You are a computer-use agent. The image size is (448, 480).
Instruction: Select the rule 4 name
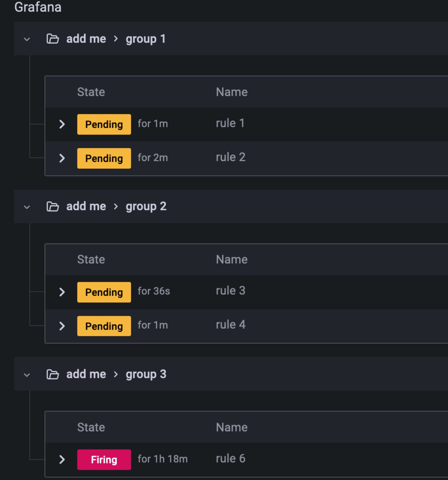(231, 324)
